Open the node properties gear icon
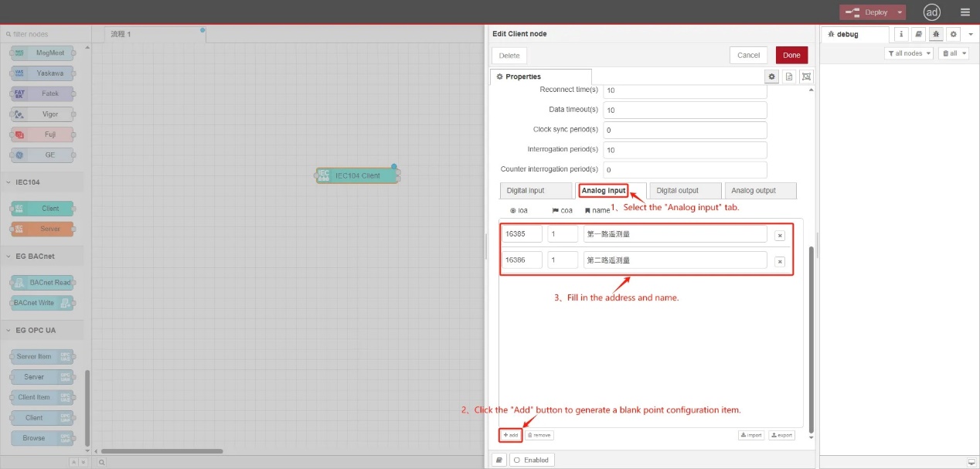980x469 pixels. (x=771, y=76)
